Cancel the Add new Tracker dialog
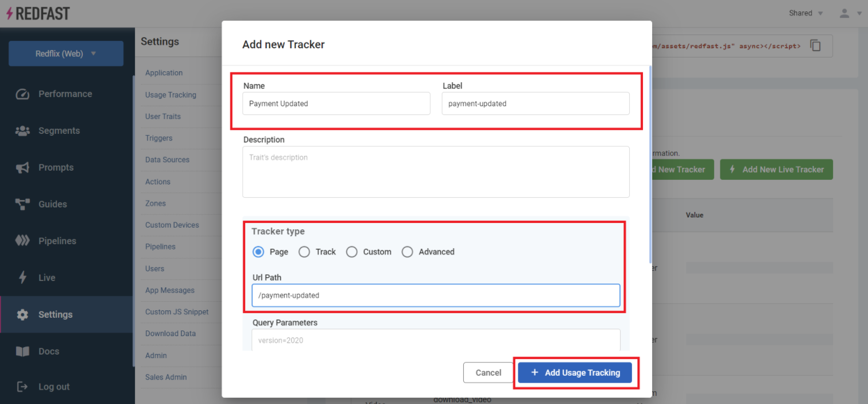 coord(489,372)
